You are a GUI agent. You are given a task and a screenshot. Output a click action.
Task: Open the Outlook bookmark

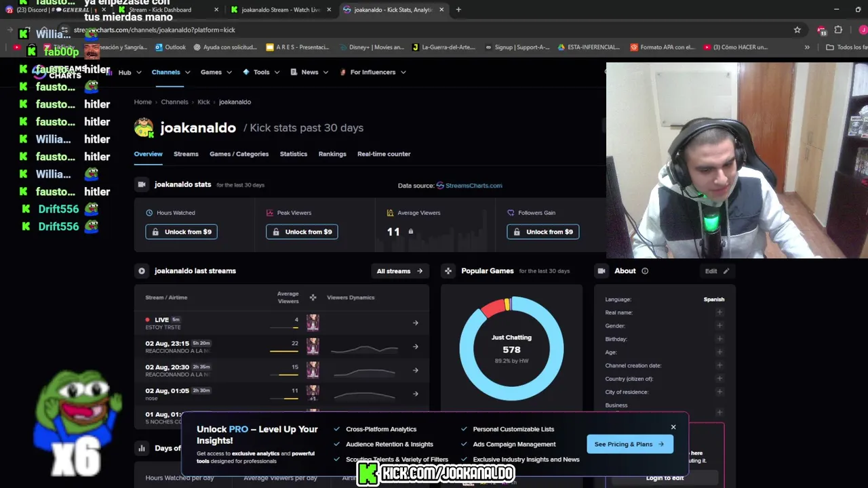coord(170,47)
